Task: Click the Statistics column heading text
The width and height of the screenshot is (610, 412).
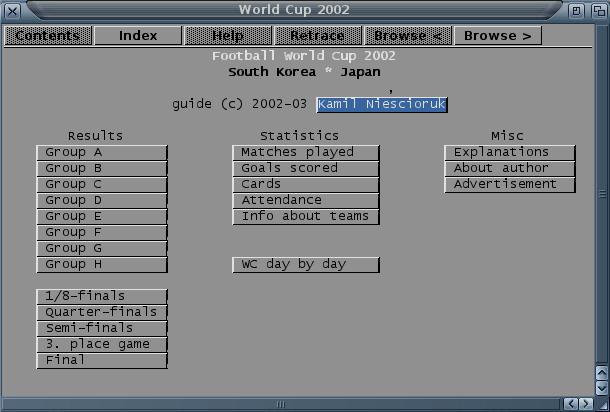Action: (x=299, y=136)
